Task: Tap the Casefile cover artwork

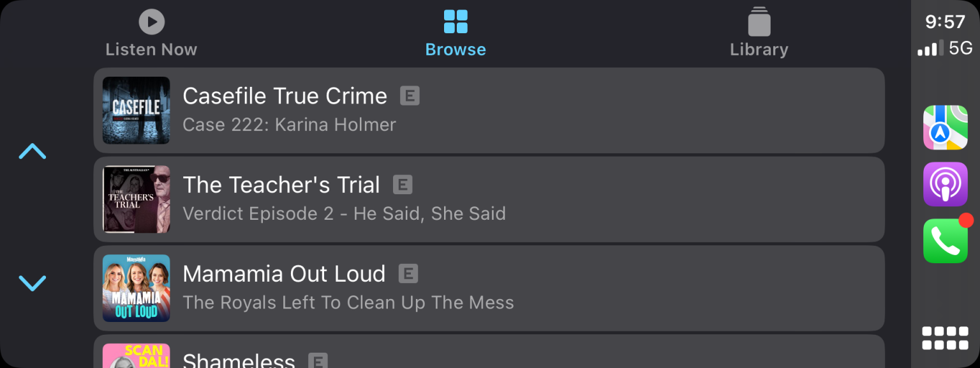Action: (136, 111)
